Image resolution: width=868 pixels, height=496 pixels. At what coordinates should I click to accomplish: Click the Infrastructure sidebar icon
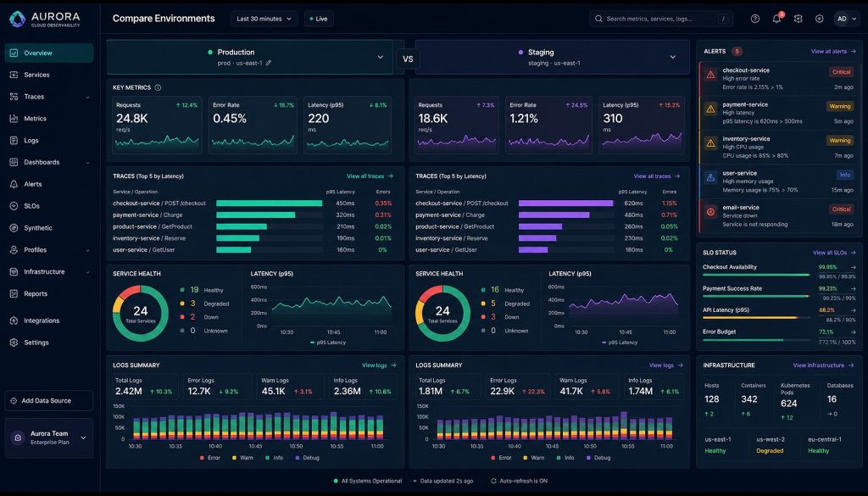(14, 272)
